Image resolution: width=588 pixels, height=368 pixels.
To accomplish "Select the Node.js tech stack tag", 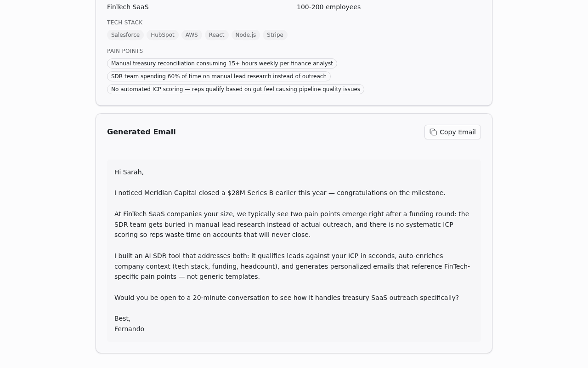I will [245, 35].
